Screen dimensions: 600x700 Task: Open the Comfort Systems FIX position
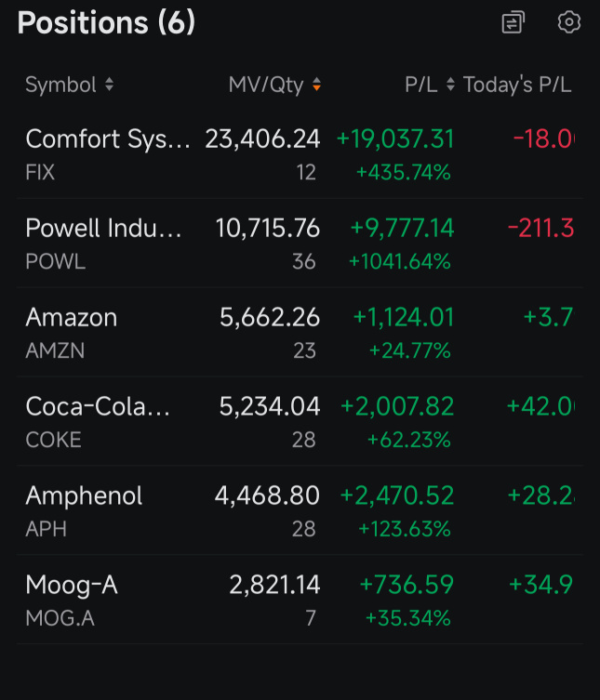(x=300, y=154)
